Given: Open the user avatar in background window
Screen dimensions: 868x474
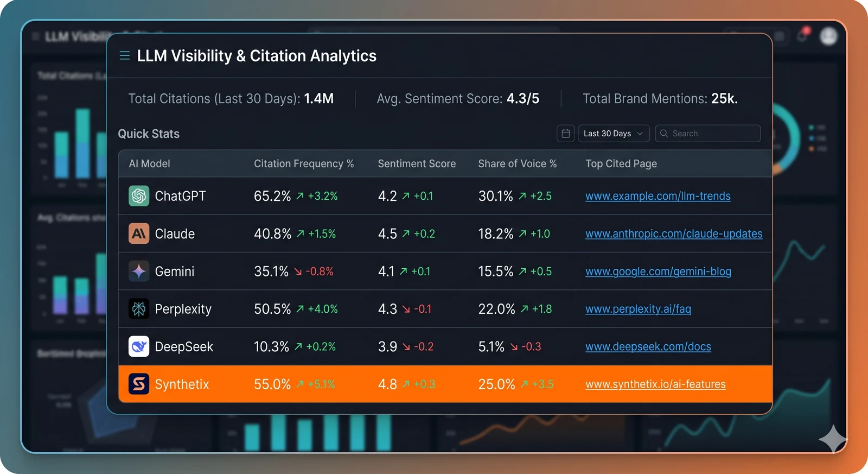Looking at the screenshot, I should click(x=828, y=36).
